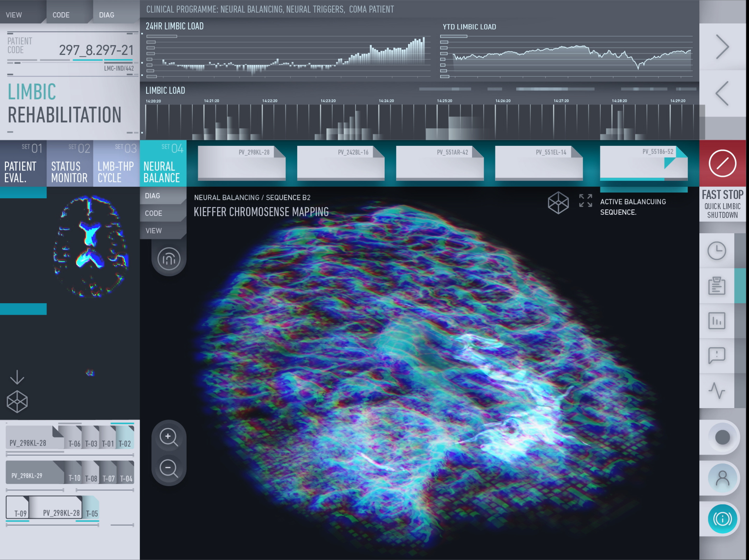Click patient code 297_8.297-21
749x560 pixels.
click(96, 50)
